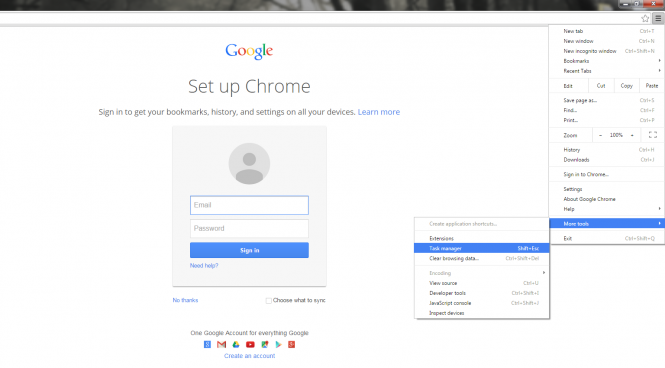Click the Gmail icon
665x368 pixels.
[x=221, y=344]
